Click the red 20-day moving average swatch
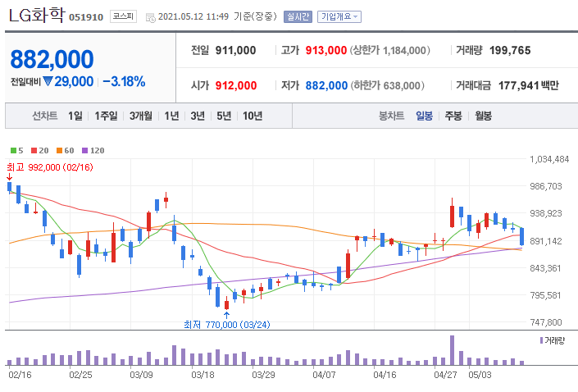 [x=34, y=150]
